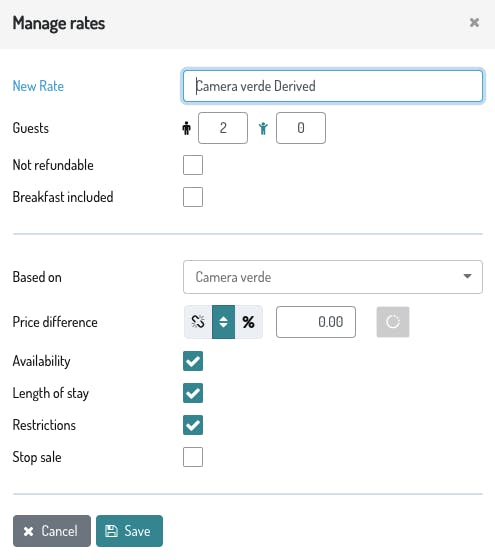Uncheck the Restrictions checkbox
Image resolution: width=495 pixels, height=560 pixels.
(193, 425)
